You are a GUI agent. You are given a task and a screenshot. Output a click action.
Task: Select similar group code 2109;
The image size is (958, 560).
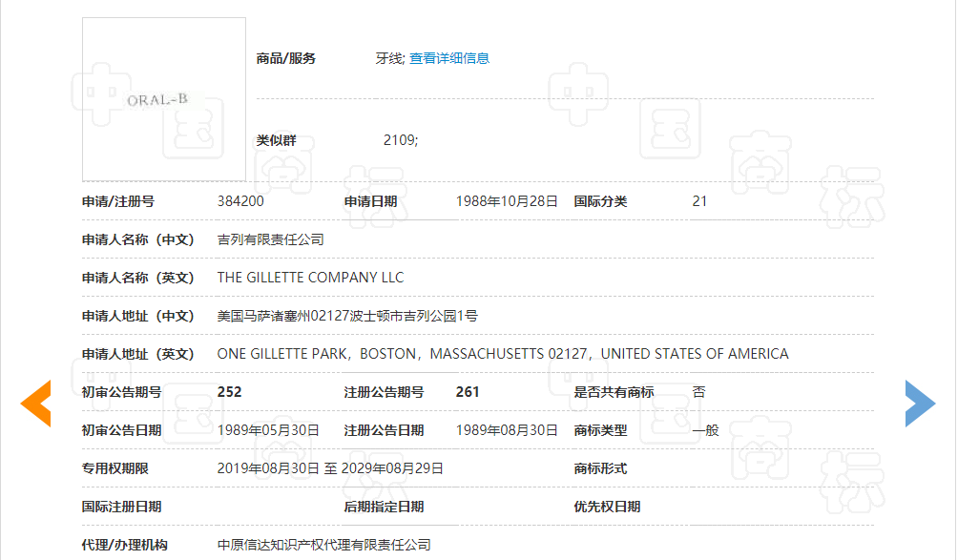click(x=401, y=140)
